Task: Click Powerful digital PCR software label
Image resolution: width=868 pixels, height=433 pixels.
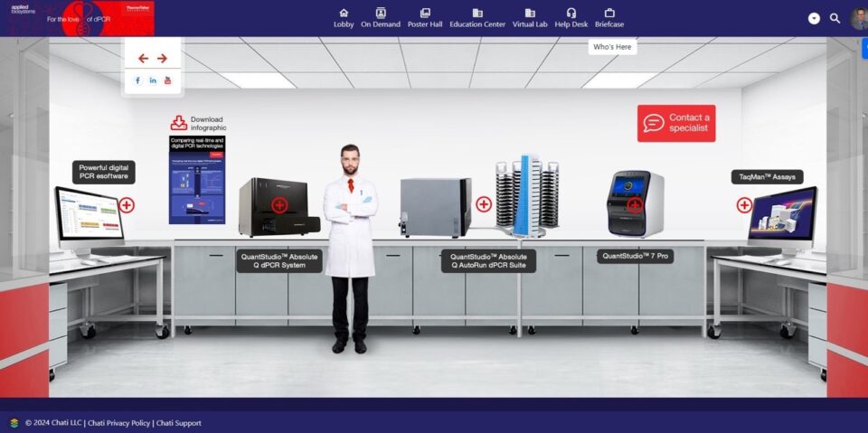Action: coord(103,172)
